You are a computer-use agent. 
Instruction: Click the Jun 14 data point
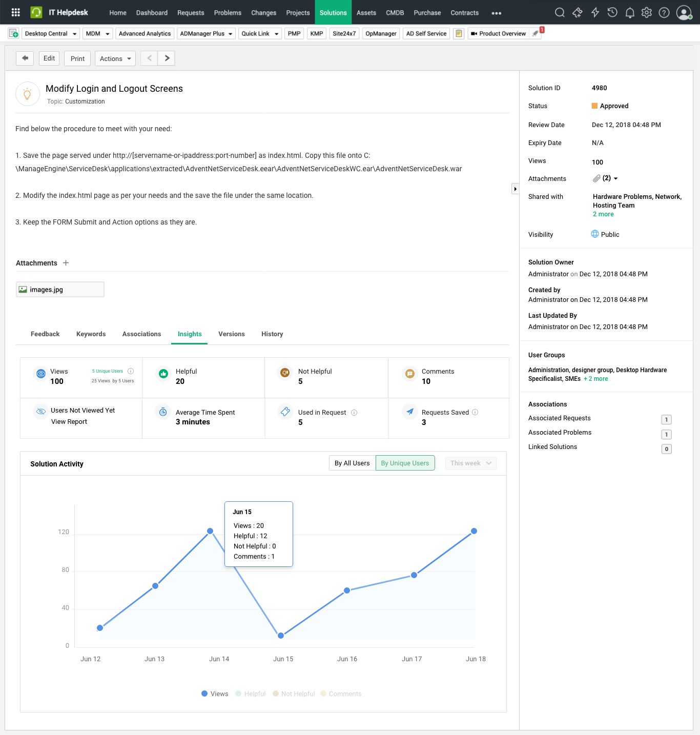point(210,531)
